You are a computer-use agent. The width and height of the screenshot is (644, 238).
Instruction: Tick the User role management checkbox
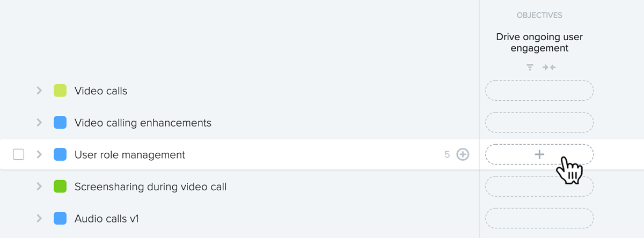[x=19, y=154]
